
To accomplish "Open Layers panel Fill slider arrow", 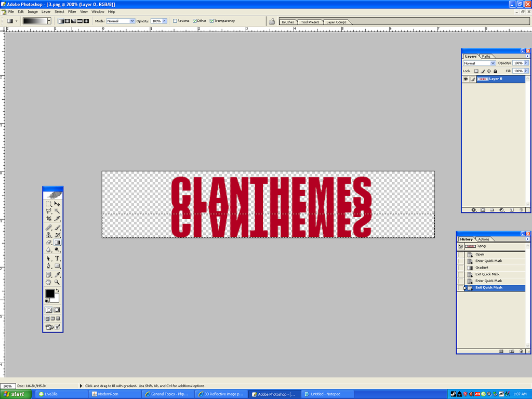I will pos(526,71).
